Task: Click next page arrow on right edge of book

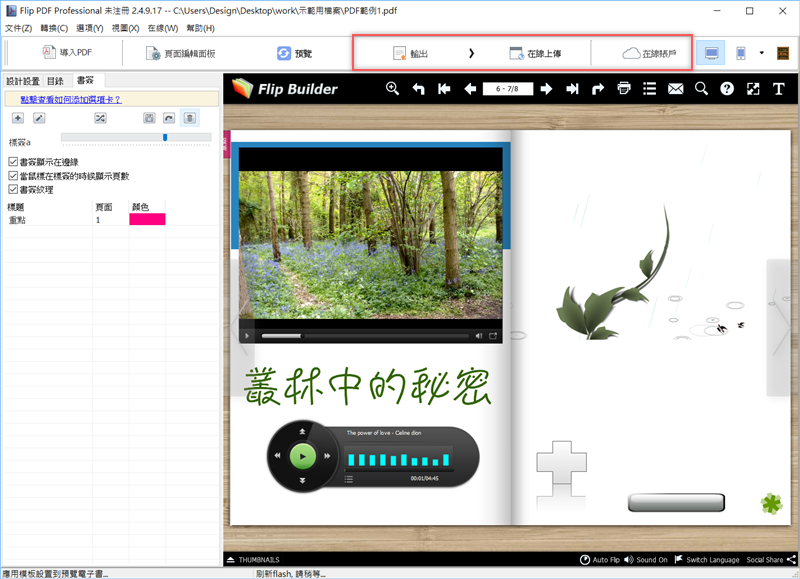Action: point(780,333)
